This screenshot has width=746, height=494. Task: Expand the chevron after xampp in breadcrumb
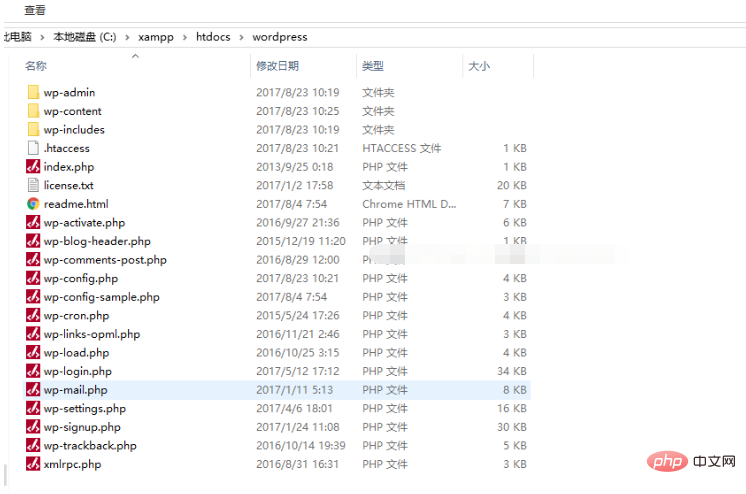pos(182,37)
